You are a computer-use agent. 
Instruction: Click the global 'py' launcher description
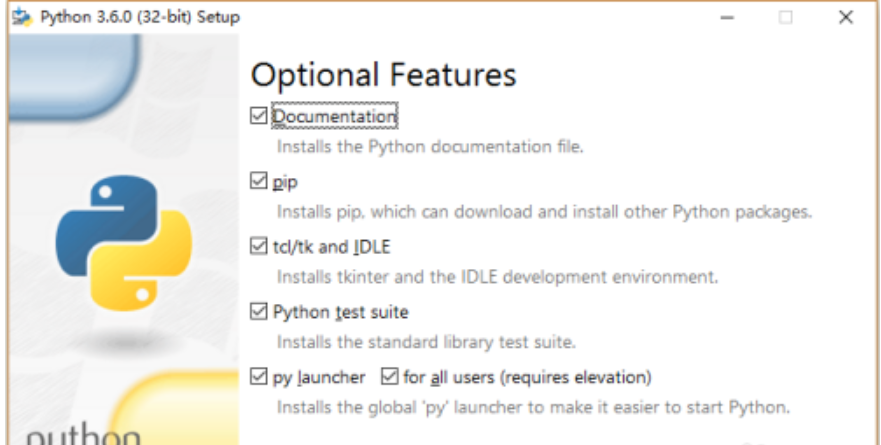[x=534, y=407]
